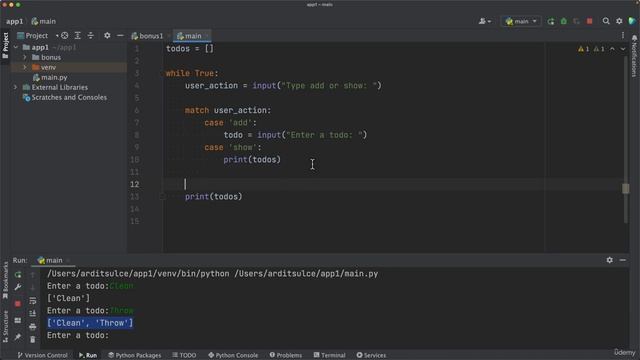Print the console output

coord(33,327)
